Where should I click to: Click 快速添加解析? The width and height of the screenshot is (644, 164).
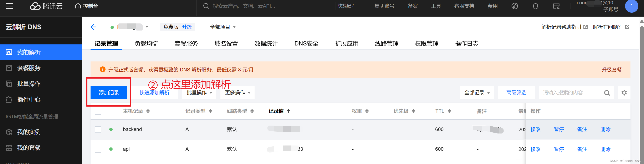coord(154,93)
